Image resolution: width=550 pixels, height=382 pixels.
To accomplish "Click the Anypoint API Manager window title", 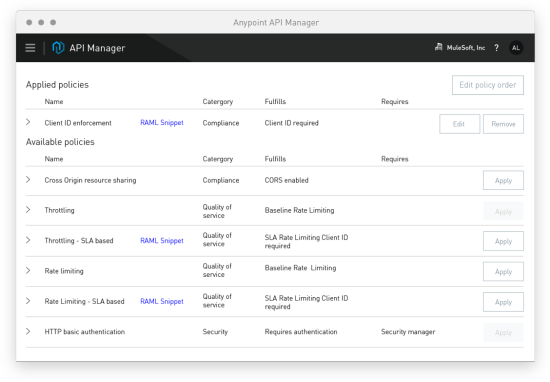I will 276,23.
